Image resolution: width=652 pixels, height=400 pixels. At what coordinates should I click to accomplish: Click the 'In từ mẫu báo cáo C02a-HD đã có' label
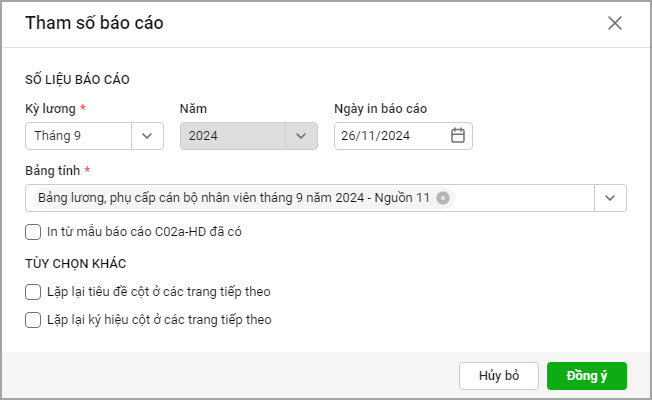tap(144, 232)
